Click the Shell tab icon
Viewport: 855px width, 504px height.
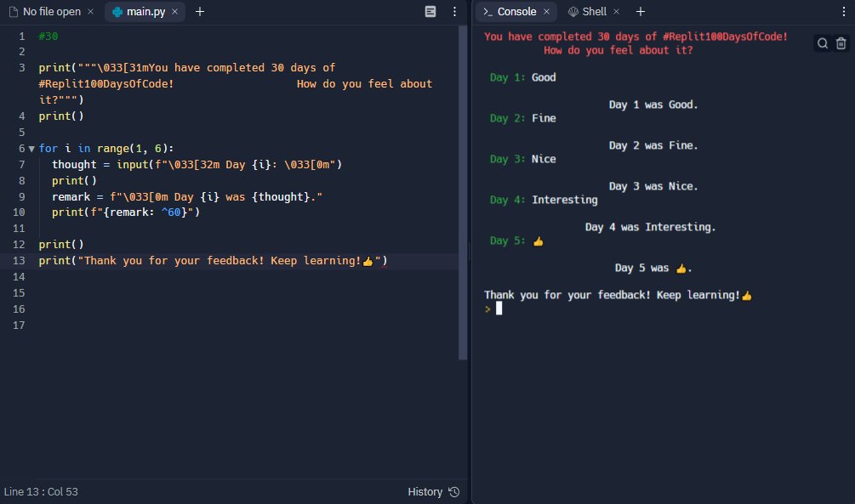point(573,11)
